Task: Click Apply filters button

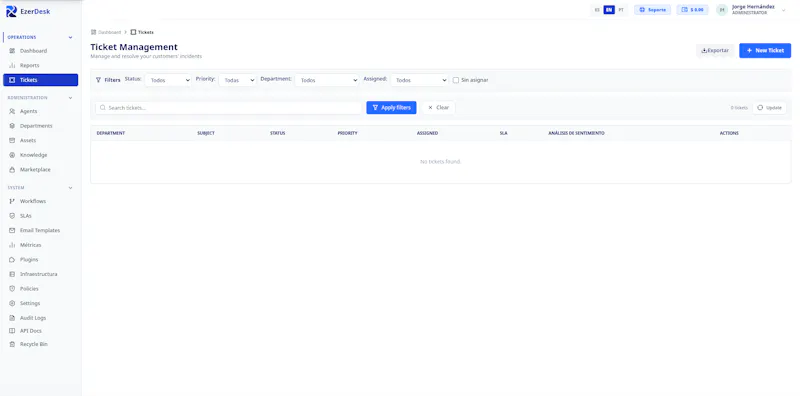Action: pyautogui.click(x=391, y=108)
